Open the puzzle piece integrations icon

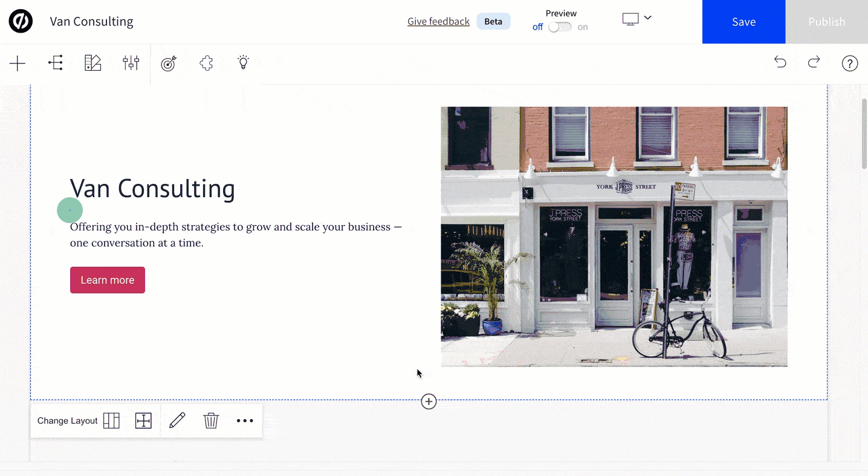[x=206, y=63]
